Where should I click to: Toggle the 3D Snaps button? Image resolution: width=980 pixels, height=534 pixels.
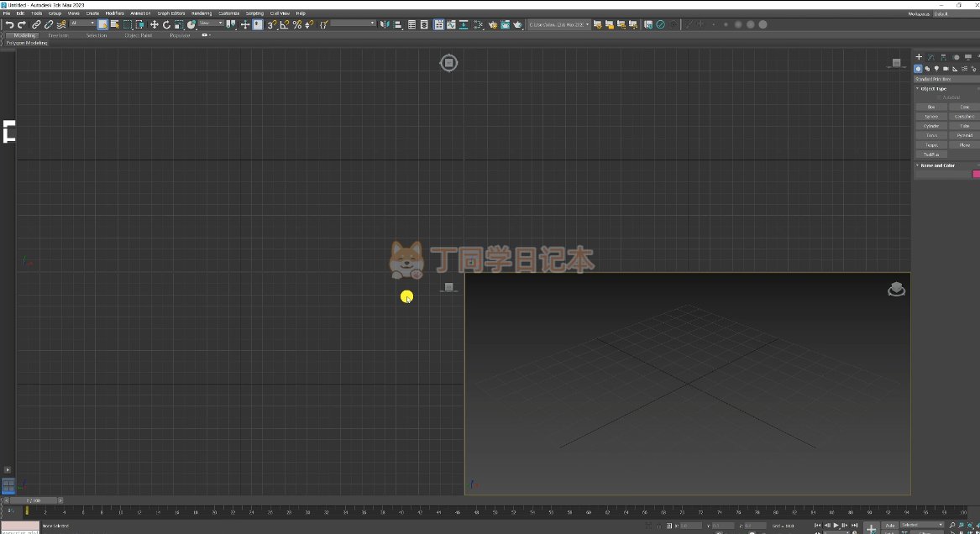(x=272, y=25)
